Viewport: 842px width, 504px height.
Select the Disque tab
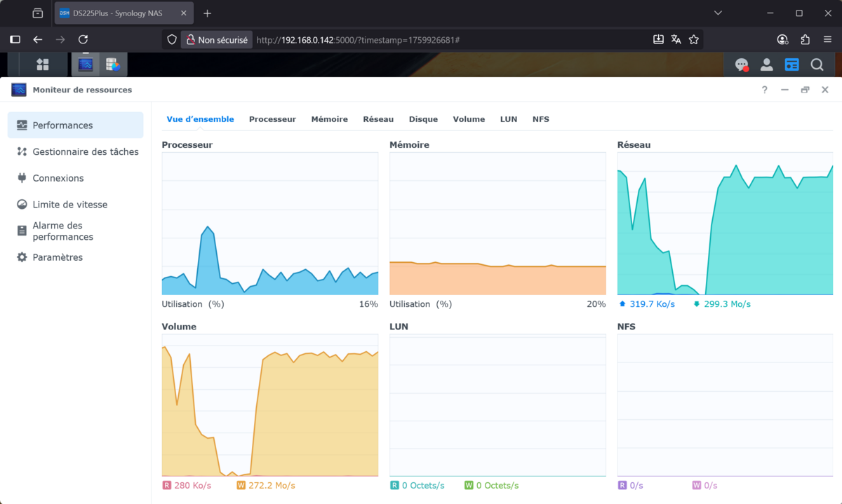click(x=423, y=119)
